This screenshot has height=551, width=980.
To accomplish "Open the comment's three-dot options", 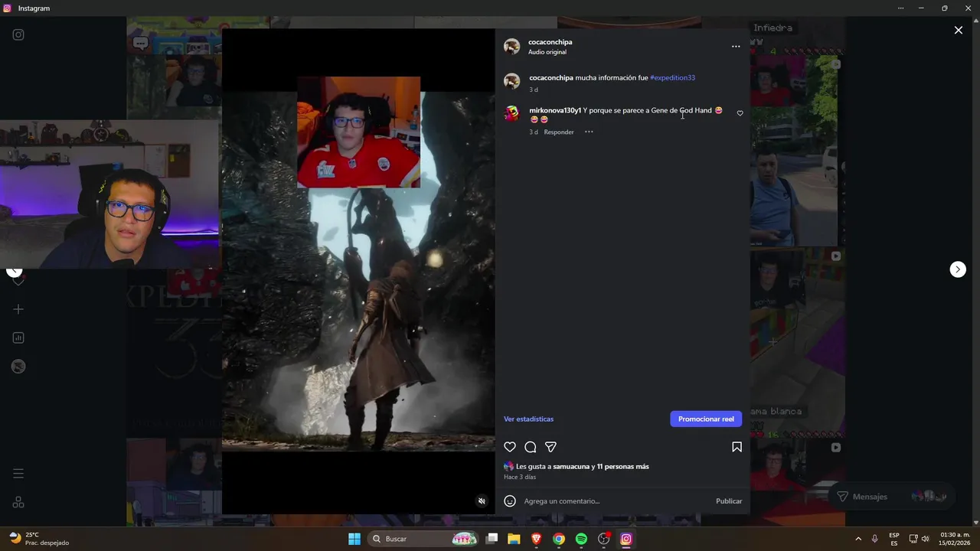I will point(589,132).
